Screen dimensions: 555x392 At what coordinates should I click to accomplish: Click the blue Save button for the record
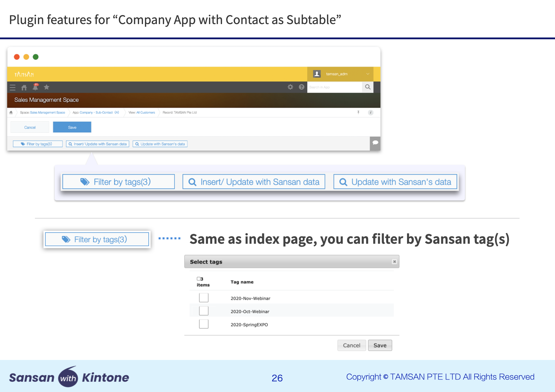72,127
